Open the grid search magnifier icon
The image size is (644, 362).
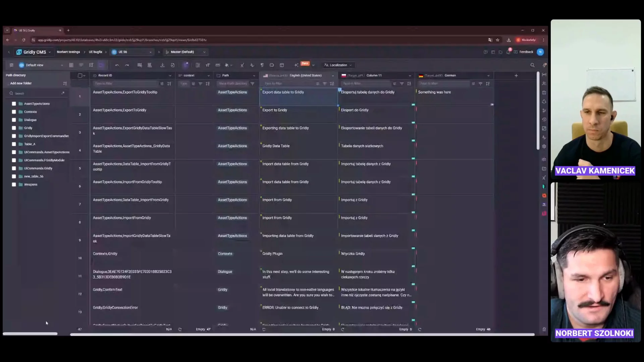[x=532, y=65]
